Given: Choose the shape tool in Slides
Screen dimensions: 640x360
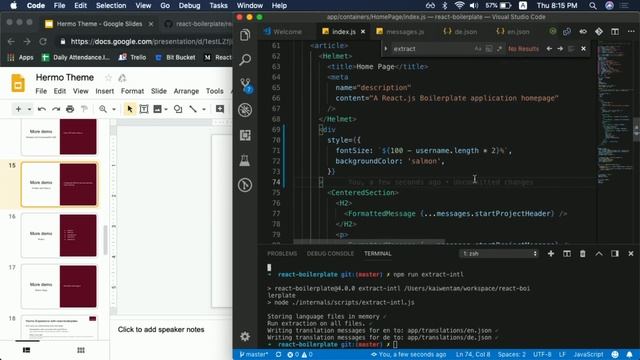Looking at the screenshot, I should pos(178,109).
